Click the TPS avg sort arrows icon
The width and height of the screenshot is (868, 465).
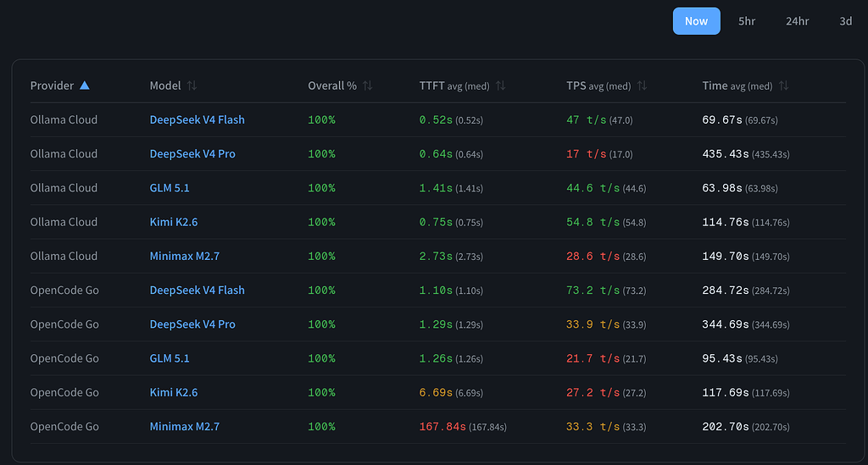(x=642, y=86)
